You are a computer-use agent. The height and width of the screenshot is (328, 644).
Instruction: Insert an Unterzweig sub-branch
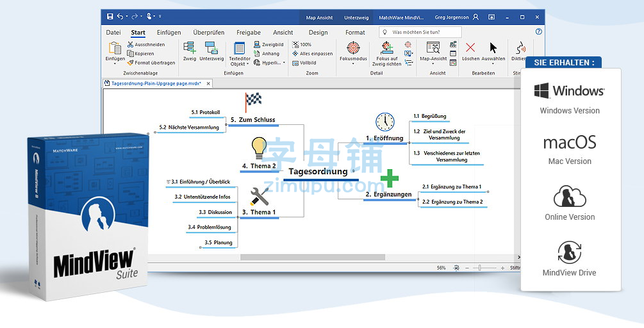coord(211,51)
